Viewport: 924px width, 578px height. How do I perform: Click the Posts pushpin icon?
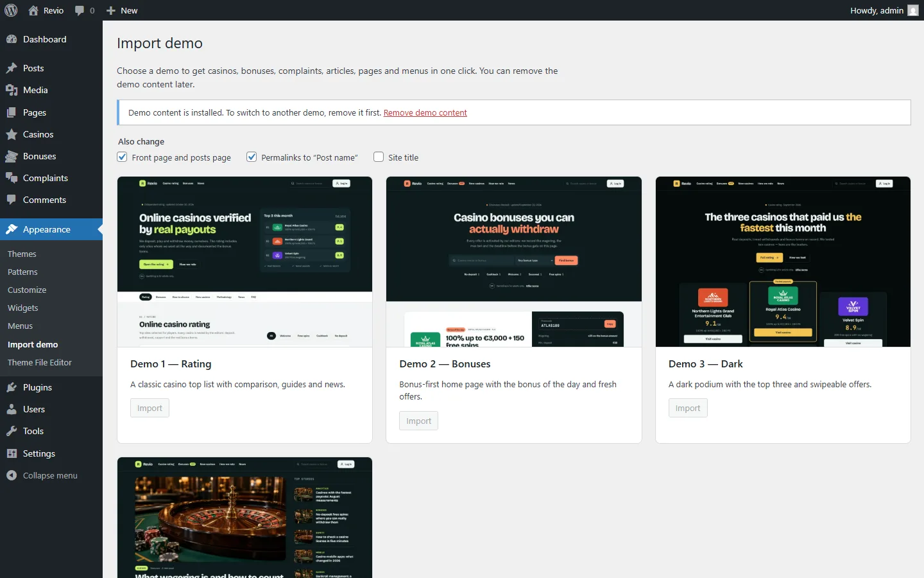point(12,68)
